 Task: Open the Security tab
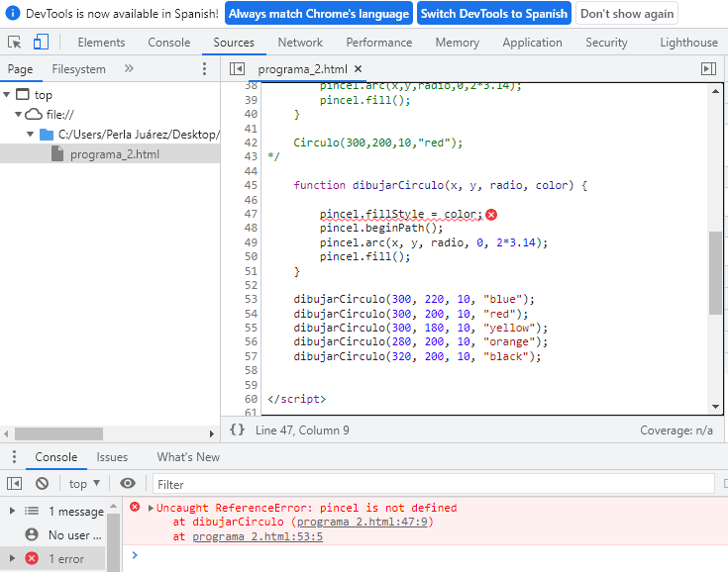click(x=606, y=43)
